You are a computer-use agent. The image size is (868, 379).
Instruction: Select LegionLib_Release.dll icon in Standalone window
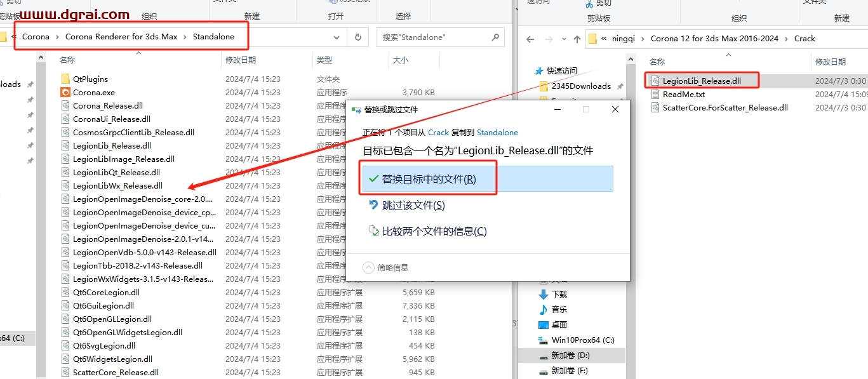[x=65, y=146]
